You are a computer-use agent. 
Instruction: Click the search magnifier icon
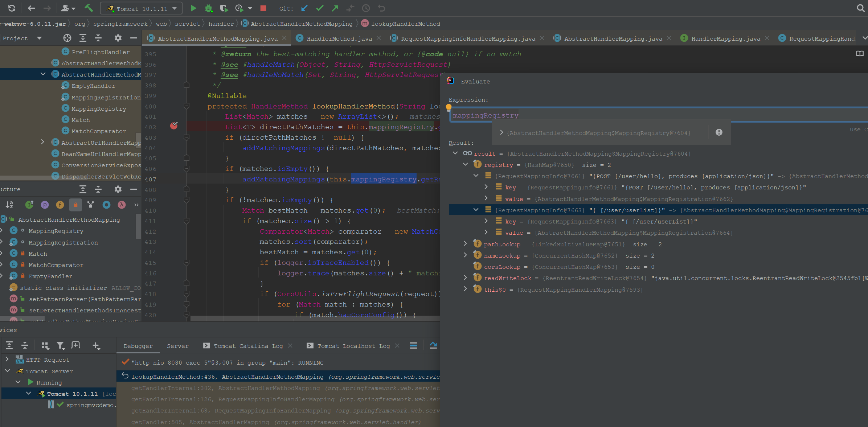[860, 8]
